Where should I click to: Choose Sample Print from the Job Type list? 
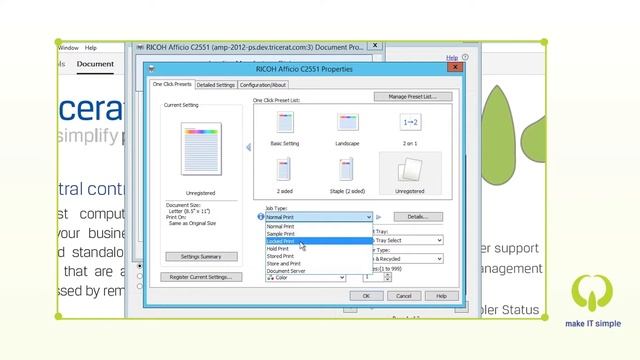tap(319, 234)
